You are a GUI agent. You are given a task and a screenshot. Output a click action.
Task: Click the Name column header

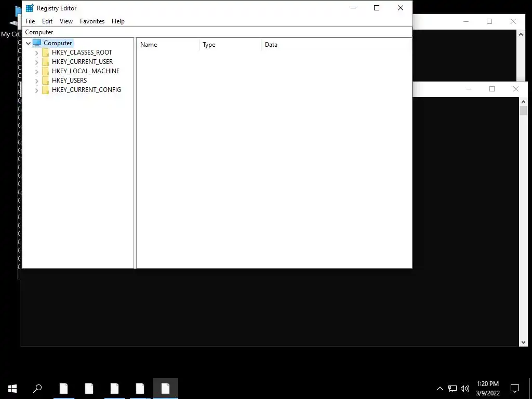168,45
